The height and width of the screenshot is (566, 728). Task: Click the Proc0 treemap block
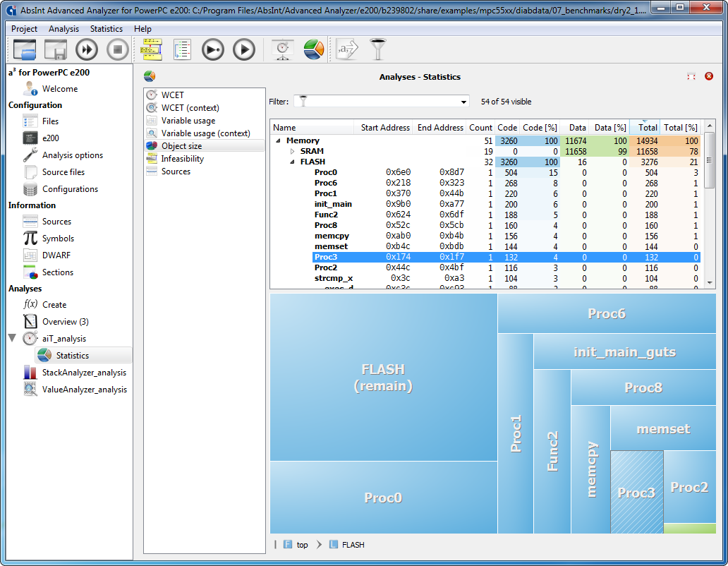(x=384, y=498)
